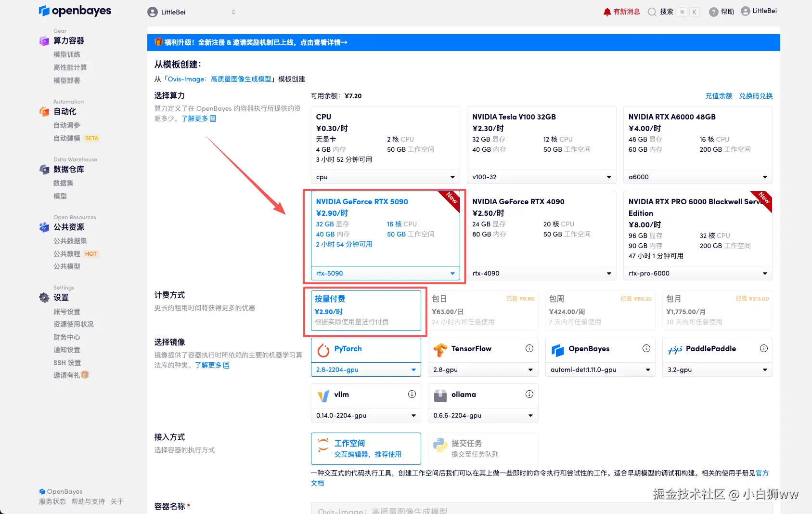Open PyTorch 2.8-2204-gpu version dropdown
Screen dimensions: 812x514
tap(366, 370)
